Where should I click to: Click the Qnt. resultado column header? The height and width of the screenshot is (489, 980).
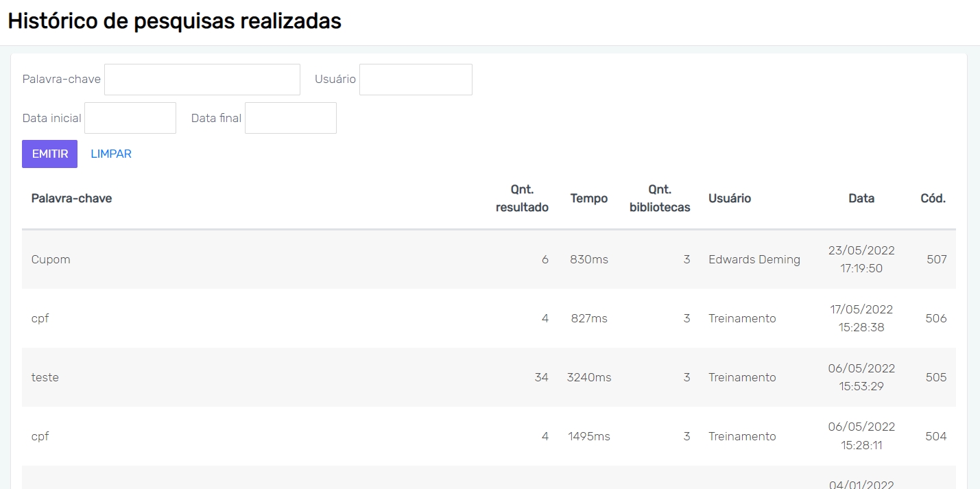[522, 198]
